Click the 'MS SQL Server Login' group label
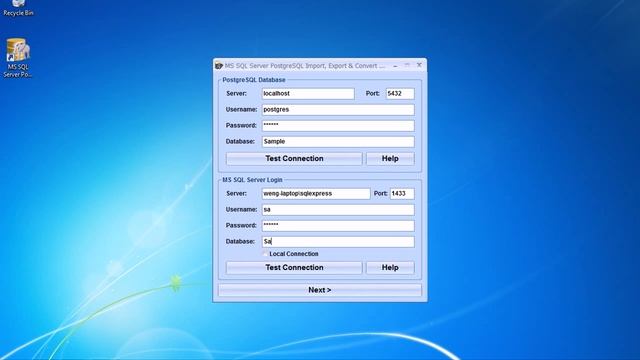The height and width of the screenshot is (360, 640). point(252,180)
